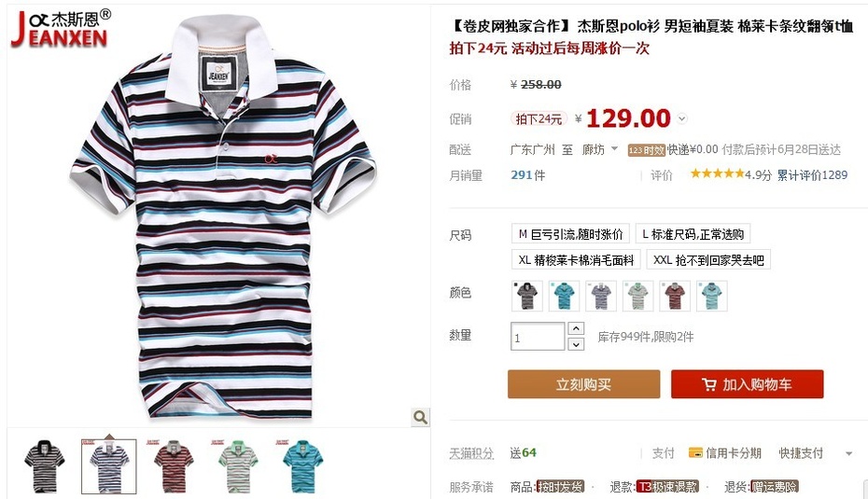The height and width of the screenshot is (499, 868).
Task: Click the T3极速退款 refund badge
Action: (667, 487)
